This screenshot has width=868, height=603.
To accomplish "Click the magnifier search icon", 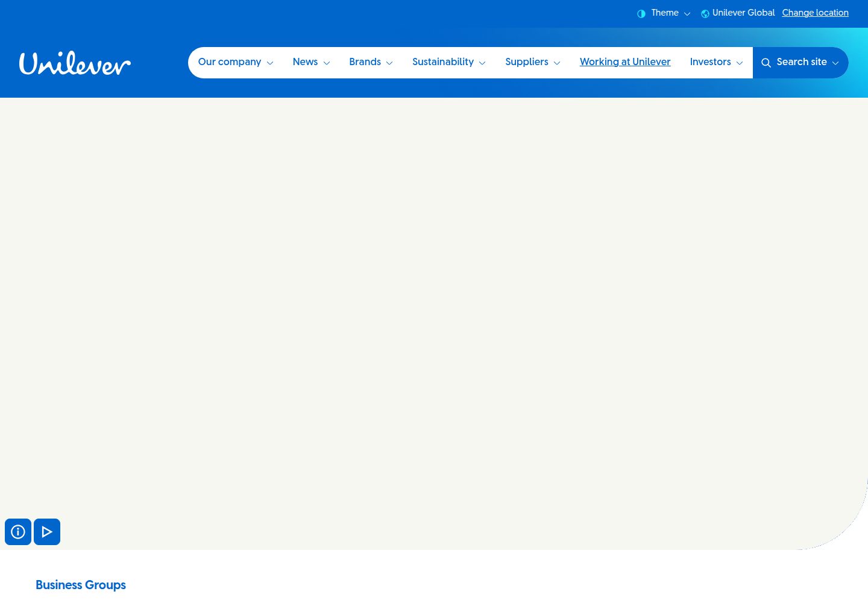I will [x=766, y=63].
